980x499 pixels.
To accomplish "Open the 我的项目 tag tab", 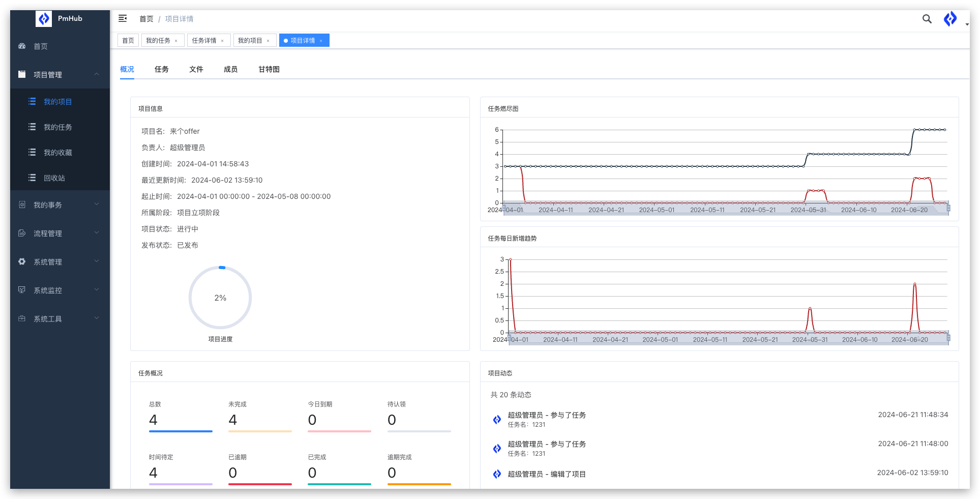I will [250, 41].
